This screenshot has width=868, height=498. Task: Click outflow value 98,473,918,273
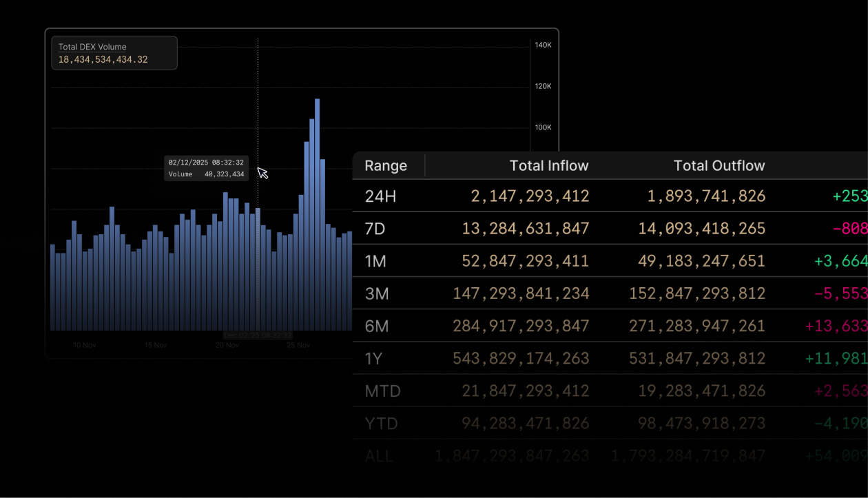click(x=702, y=424)
